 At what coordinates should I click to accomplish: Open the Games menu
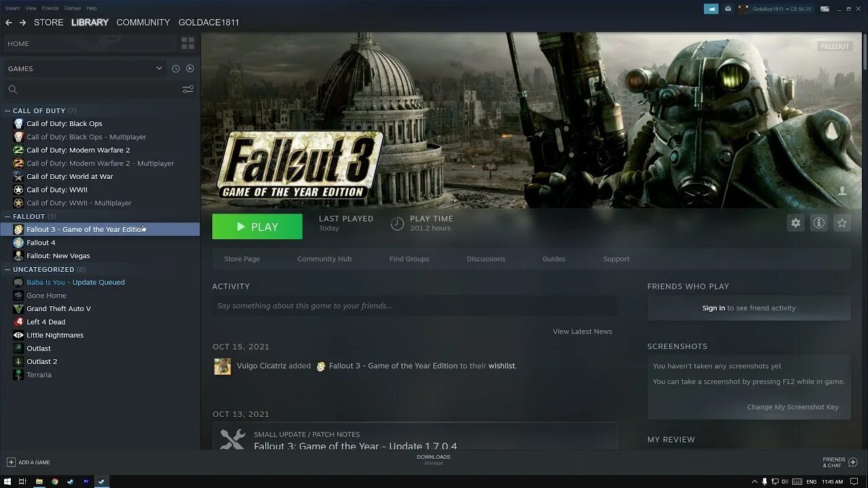pos(73,8)
